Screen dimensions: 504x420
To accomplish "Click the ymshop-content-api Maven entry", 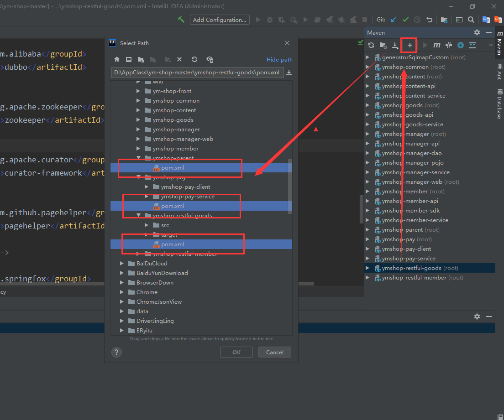I will 408,86.
